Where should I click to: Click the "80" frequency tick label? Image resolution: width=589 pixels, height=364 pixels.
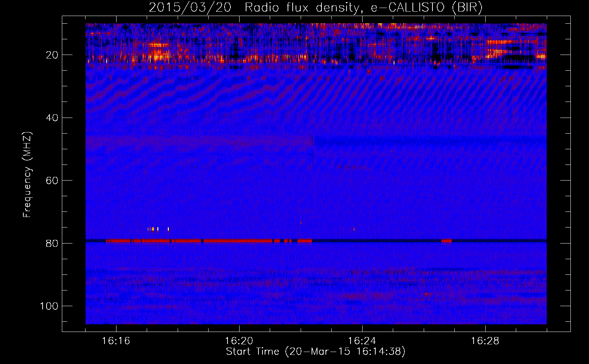click(x=52, y=243)
